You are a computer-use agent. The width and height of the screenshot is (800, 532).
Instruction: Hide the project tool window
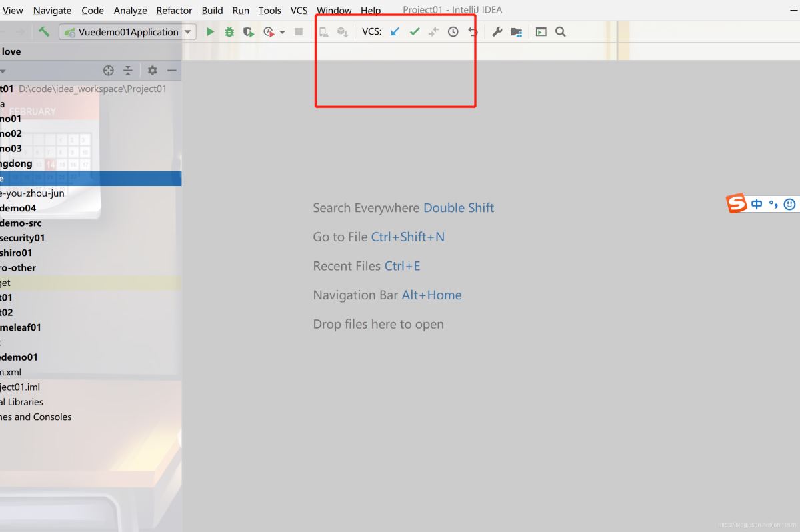pyautogui.click(x=171, y=70)
